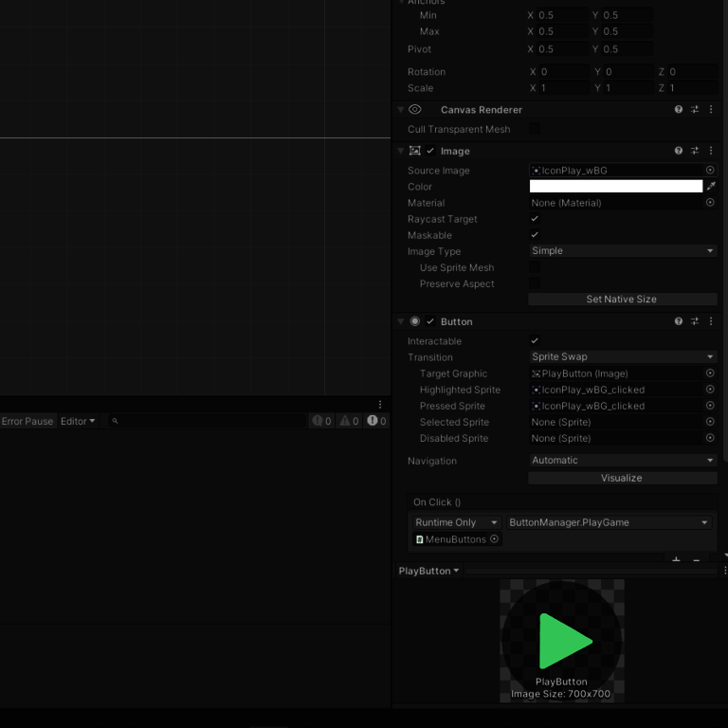Open the console Editor dropdown menu
The image size is (728, 728).
[78, 421]
